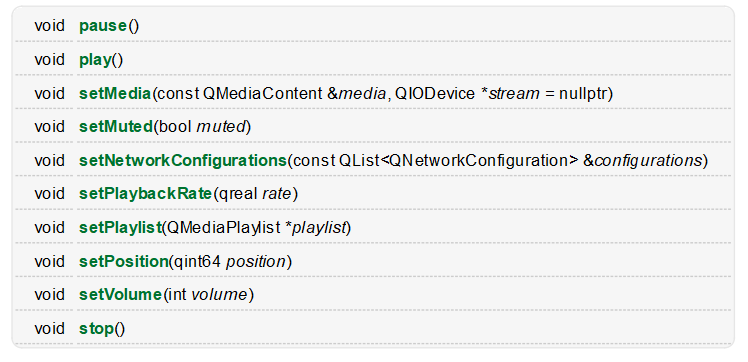Click QMediaPlaylist type in setPlaylist row
Image resolution: width=748 pixels, height=362 pixels.
pyautogui.click(x=224, y=228)
